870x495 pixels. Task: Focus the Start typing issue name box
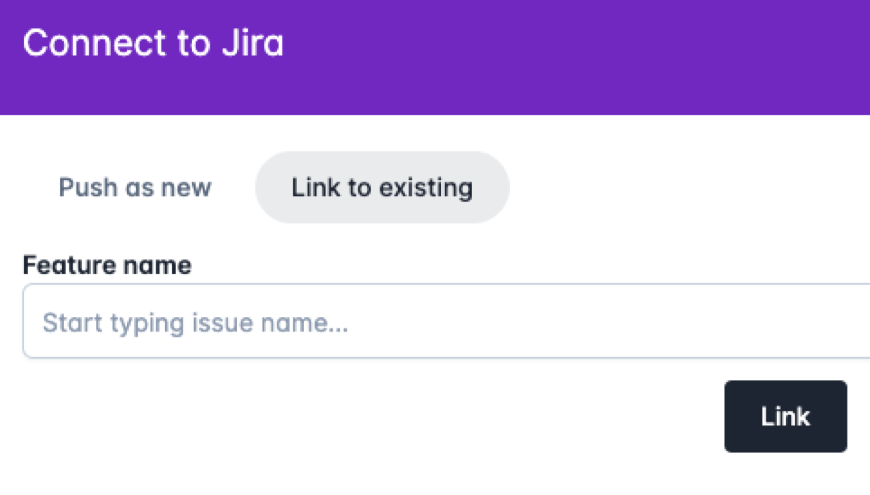point(446,322)
